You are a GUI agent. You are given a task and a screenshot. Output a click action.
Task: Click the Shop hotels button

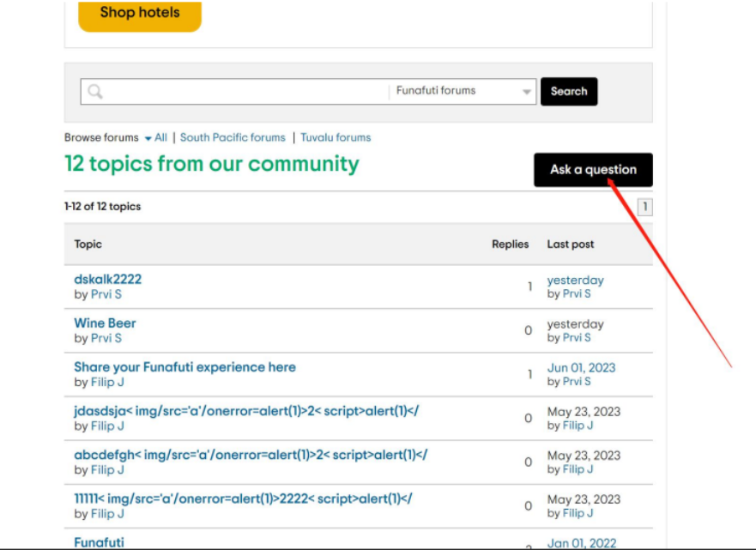point(140,13)
